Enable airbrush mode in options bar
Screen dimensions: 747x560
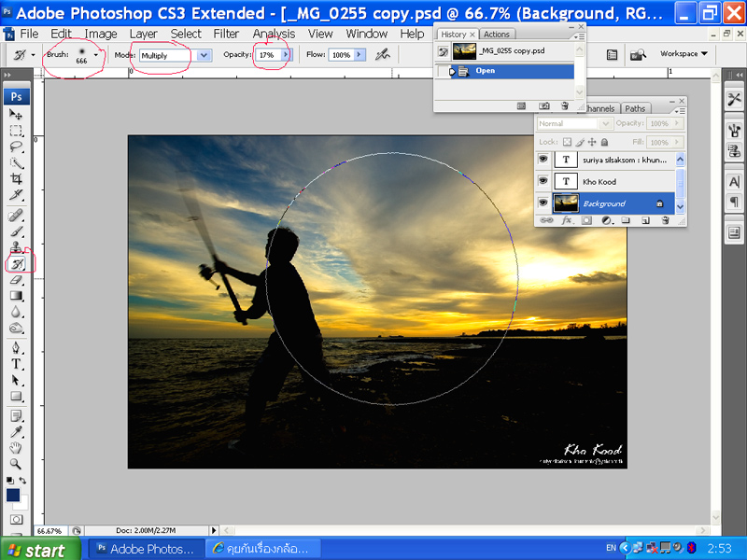(382, 55)
